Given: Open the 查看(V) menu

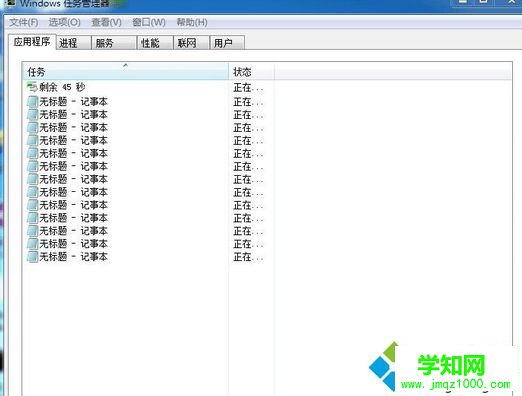Looking at the screenshot, I should click(106, 22).
